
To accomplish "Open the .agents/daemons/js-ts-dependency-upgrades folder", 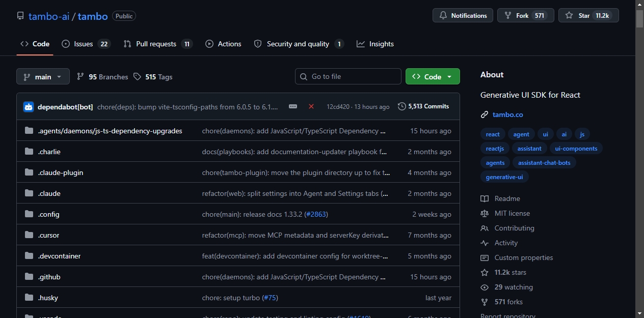I will (x=110, y=131).
